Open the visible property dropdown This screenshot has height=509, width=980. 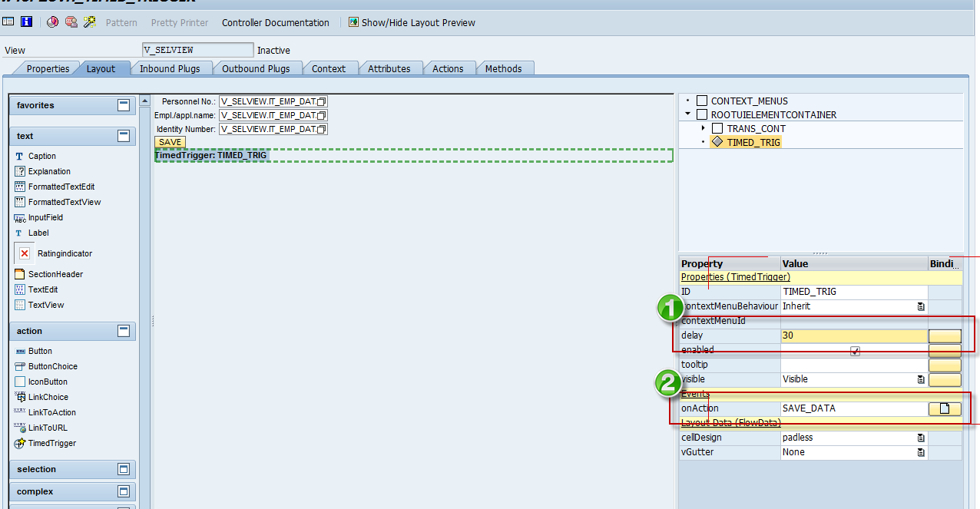tap(920, 378)
